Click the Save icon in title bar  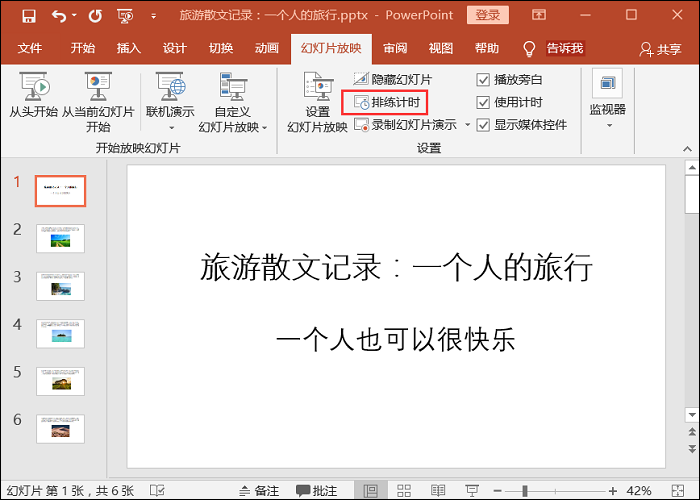click(x=29, y=16)
